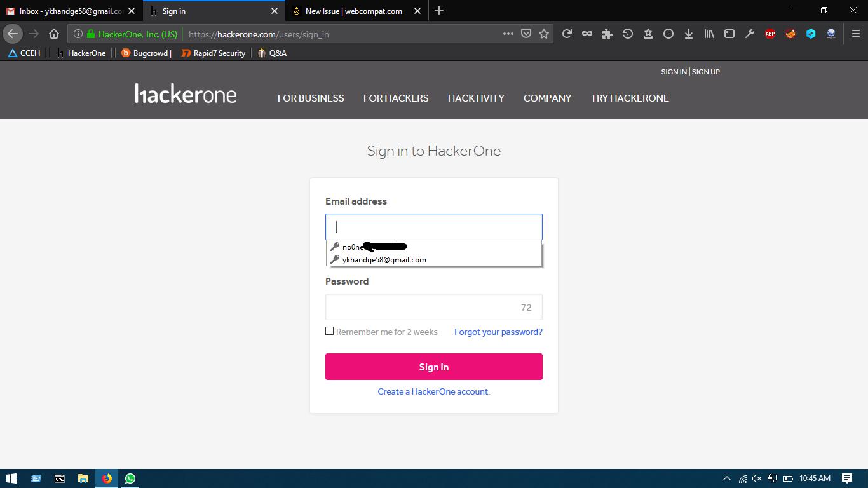Toggle the sidebar icon in the toolbar
Image resolution: width=868 pixels, height=488 pixels.
point(729,34)
